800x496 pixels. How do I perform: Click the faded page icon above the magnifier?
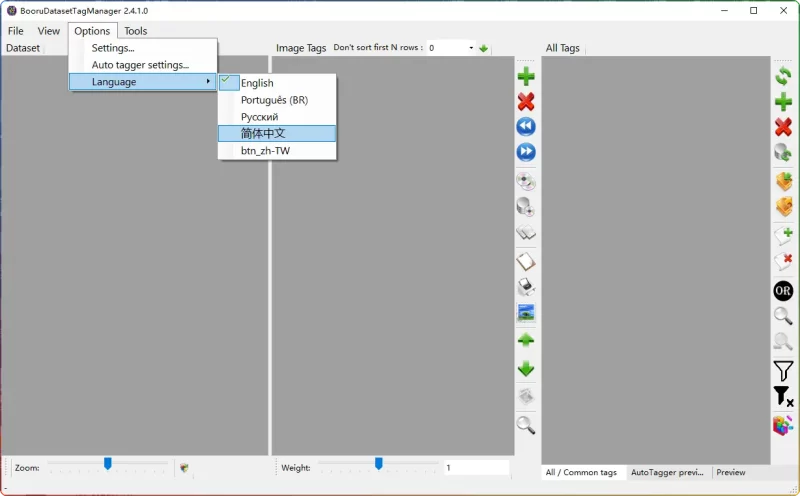click(x=526, y=395)
